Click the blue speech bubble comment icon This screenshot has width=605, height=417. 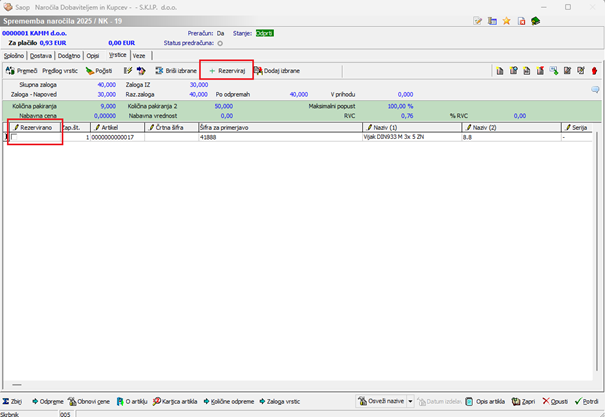point(595,89)
